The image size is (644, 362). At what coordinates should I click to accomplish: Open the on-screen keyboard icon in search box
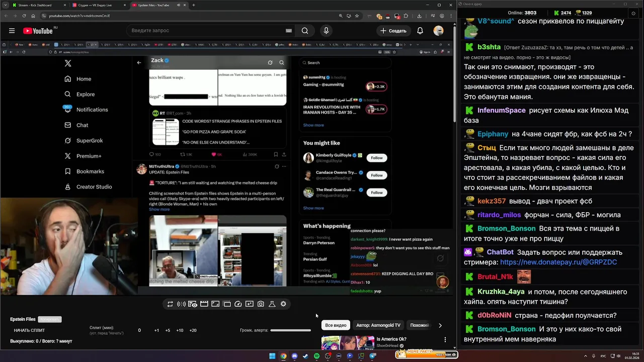289,31
